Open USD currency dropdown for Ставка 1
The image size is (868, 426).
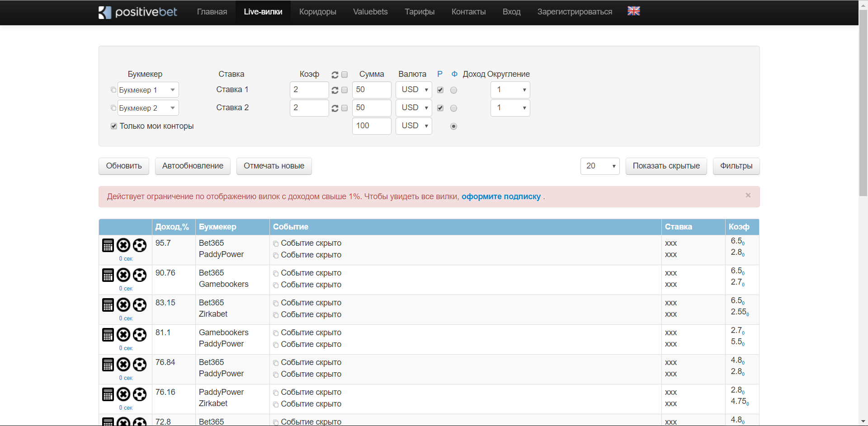414,90
